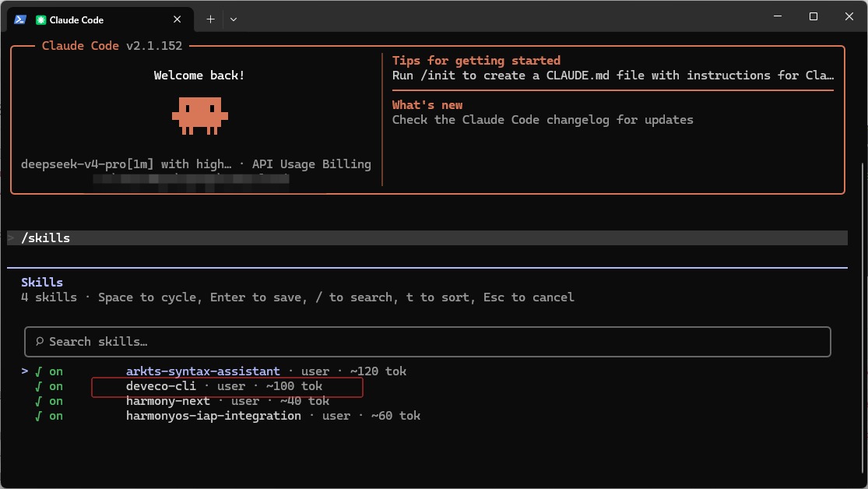Select the deveco-cli skill name
This screenshot has height=489, width=868.
[x=160, y=386]
